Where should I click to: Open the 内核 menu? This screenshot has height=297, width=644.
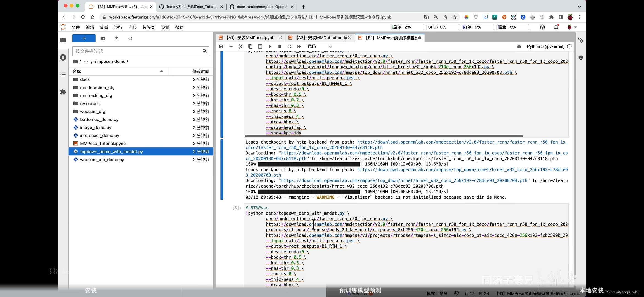132,27
